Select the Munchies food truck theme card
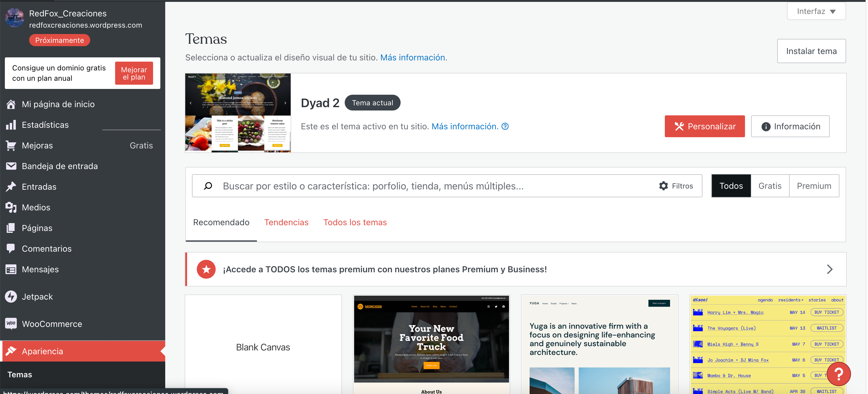Image resolution: width=868 pixels, height=394 pixels. pos(431,345)
